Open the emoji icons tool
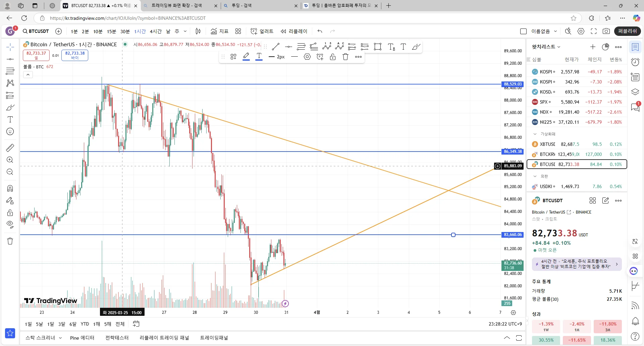 pyautogui.click(x=10, y=131)
